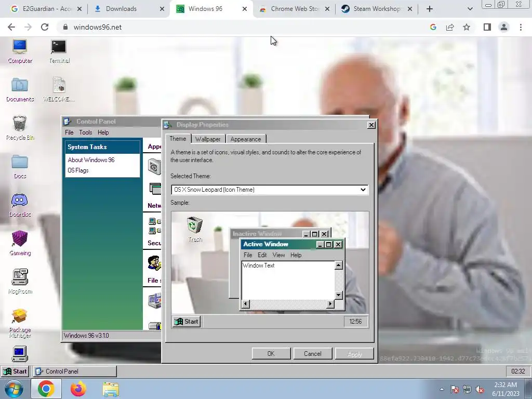Viewport: 532px width, 399px height.
Task: Click the sample Start button in preview
Action: 187,321
